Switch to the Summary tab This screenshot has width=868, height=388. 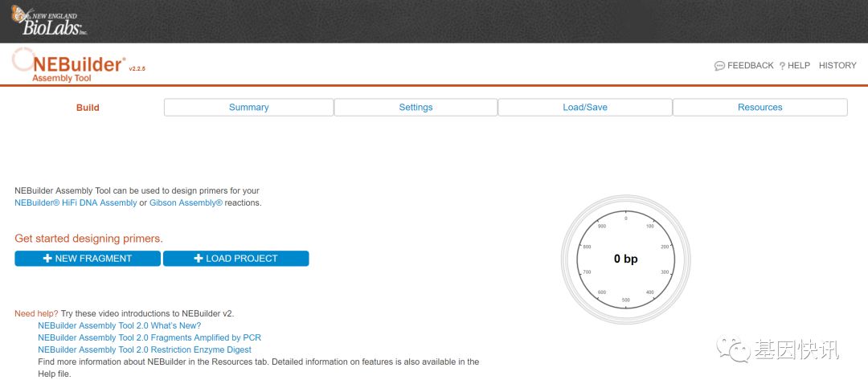pyautogui.click(x=248, y=108)
